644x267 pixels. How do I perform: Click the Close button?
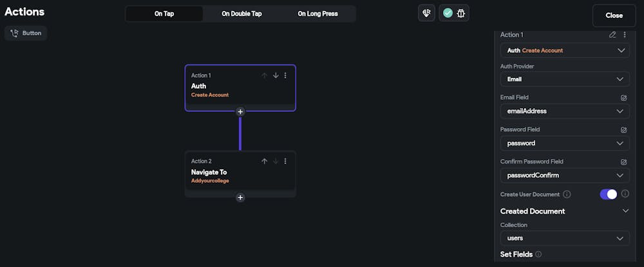tap(614, 15)
